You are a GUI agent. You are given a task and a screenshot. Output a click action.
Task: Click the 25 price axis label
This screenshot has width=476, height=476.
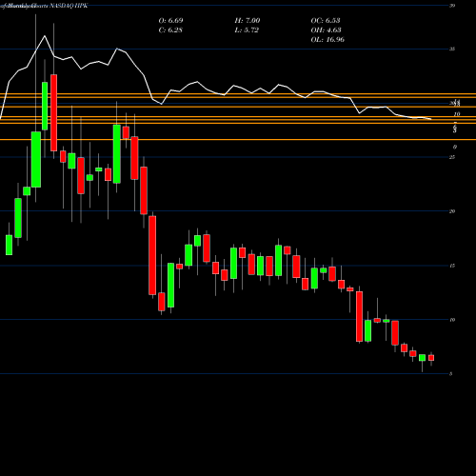pos(452,157)
